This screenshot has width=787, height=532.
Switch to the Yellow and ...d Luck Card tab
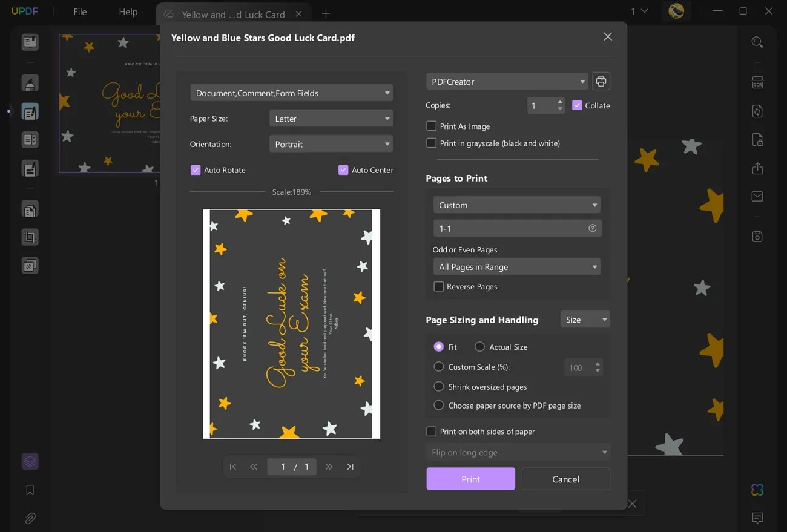[x=233, y=14]
